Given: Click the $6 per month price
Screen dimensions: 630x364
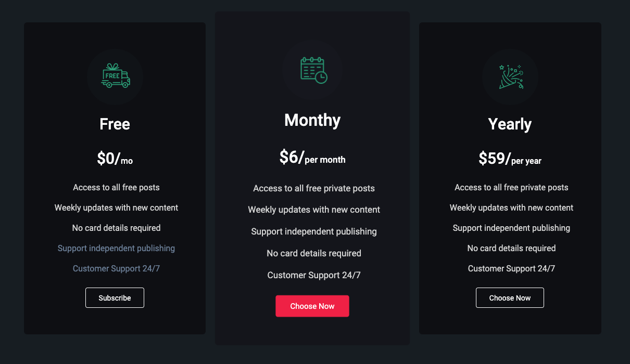Looking at the screenshot, I should pos(312,158).
